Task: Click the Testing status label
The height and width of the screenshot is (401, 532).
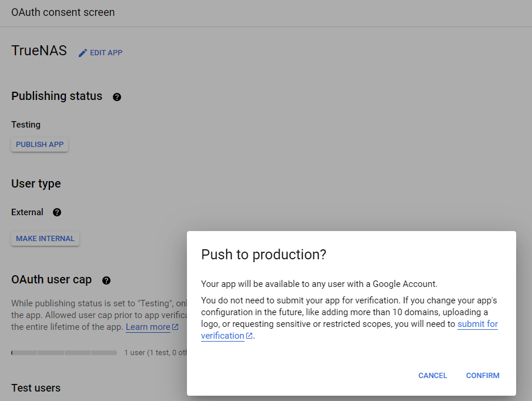Action: (x=26, y=125)
